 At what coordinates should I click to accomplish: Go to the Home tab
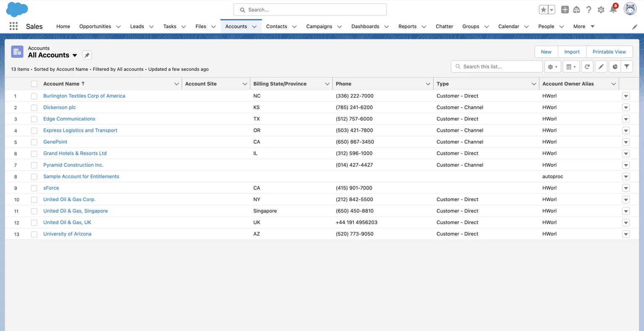click(x=63, y=26)
